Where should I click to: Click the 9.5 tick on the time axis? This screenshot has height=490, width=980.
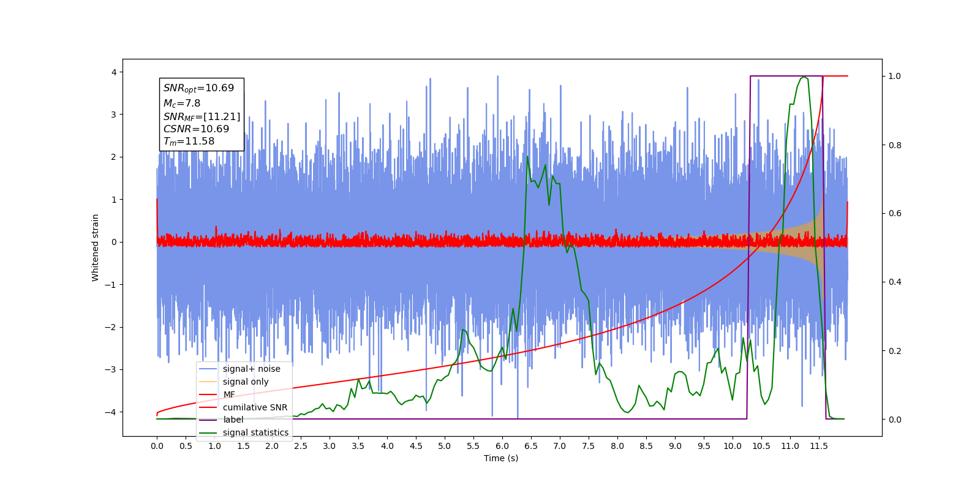704,446
